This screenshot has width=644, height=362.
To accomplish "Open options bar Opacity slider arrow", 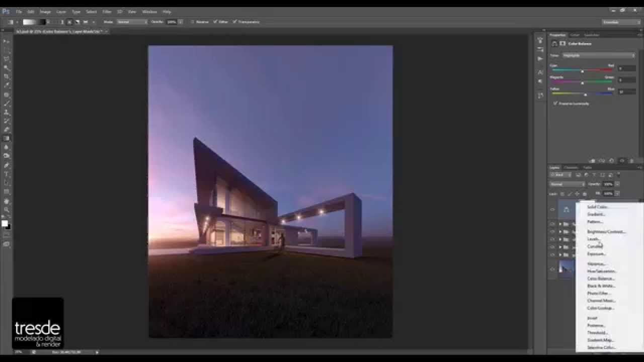I will [180, 22].
